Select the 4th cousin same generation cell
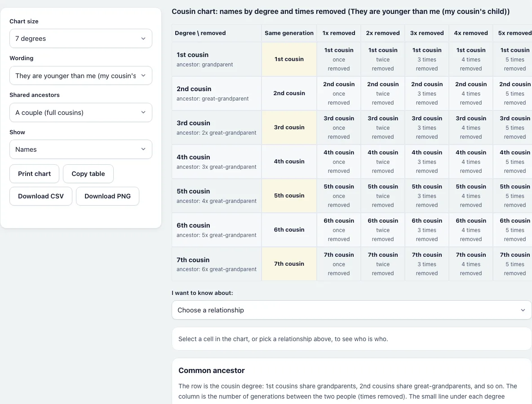The height and width of the screenshot is (404, 532). (289, 162)
